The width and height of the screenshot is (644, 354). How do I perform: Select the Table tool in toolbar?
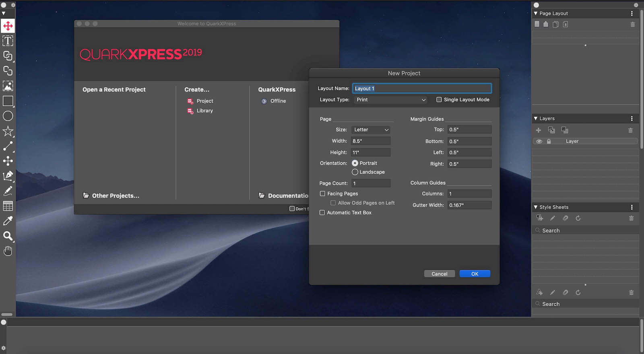[x=8, y=206]
